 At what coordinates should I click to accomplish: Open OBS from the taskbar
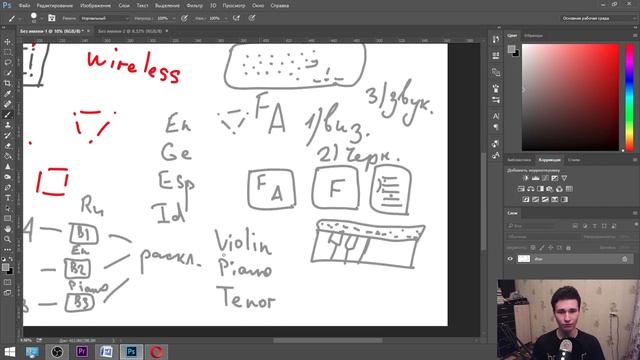point(57,351)
